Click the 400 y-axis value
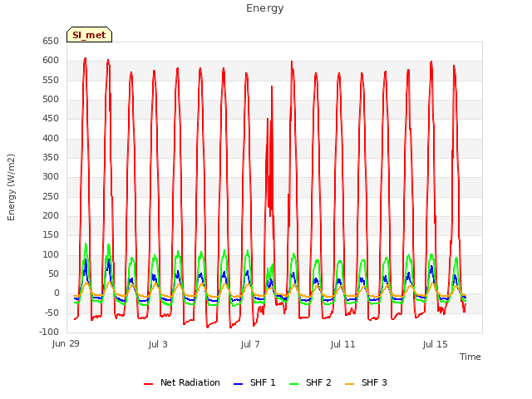532x399 pixels. [x=51, y=139]
